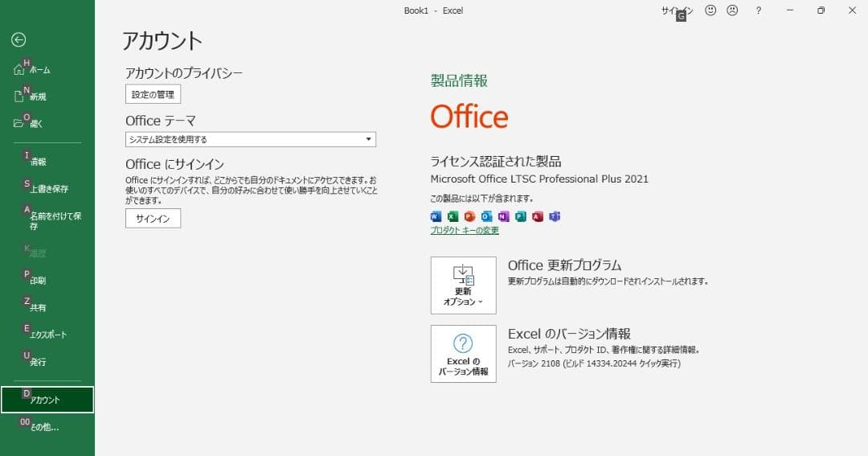Click the Home house icon in sidebar

pos(18,70)
